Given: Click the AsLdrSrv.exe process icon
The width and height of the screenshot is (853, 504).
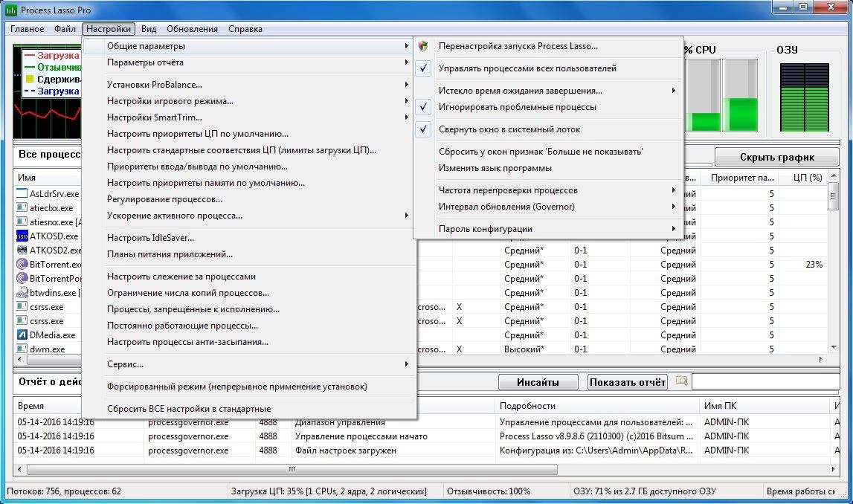Looking at the screenshot, I should [x=22, y=193].
